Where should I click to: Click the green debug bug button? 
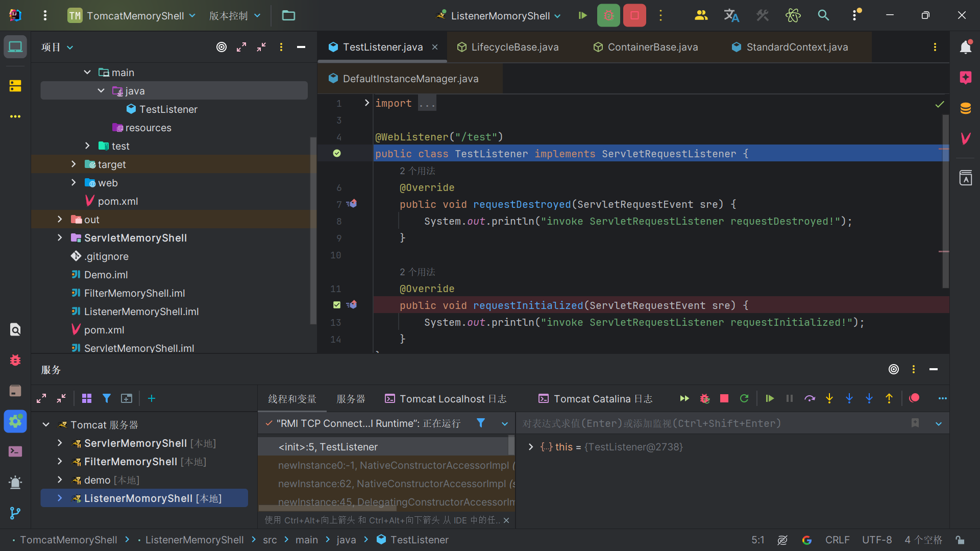point(608,15)
